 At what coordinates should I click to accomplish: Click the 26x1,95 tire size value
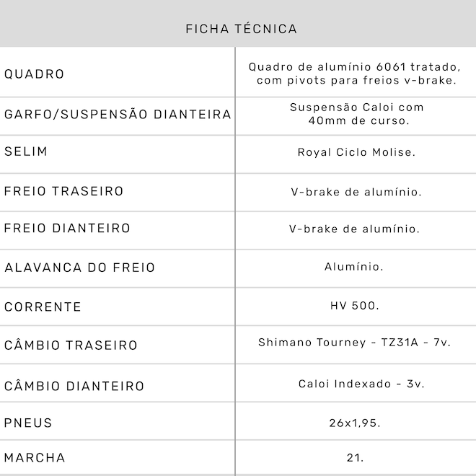pos(354,423)
